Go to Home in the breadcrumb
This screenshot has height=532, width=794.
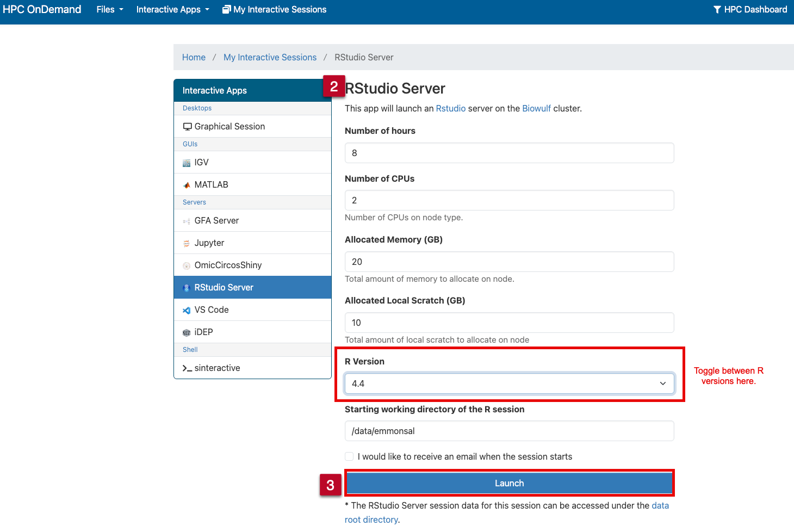click(x=194, y=57)
